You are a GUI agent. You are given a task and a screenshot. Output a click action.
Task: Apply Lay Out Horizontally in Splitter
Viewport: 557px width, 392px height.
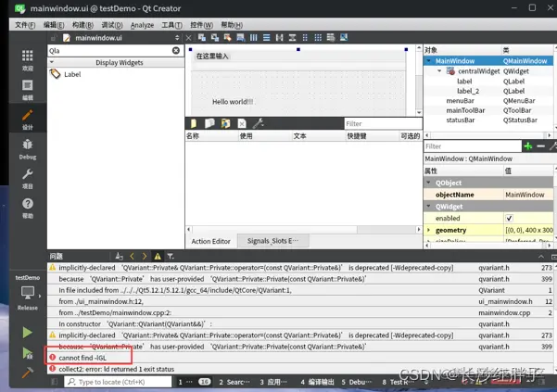click(x=280, y=37)
